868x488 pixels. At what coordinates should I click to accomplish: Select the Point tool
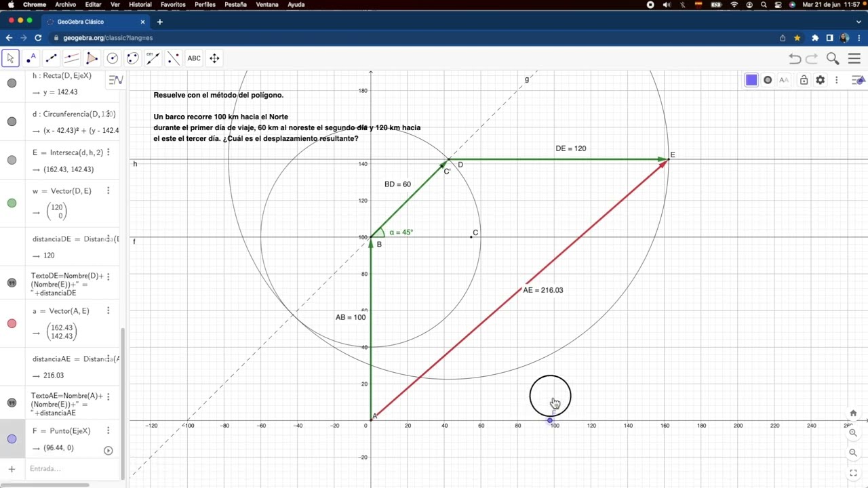(x=31, y=58)
